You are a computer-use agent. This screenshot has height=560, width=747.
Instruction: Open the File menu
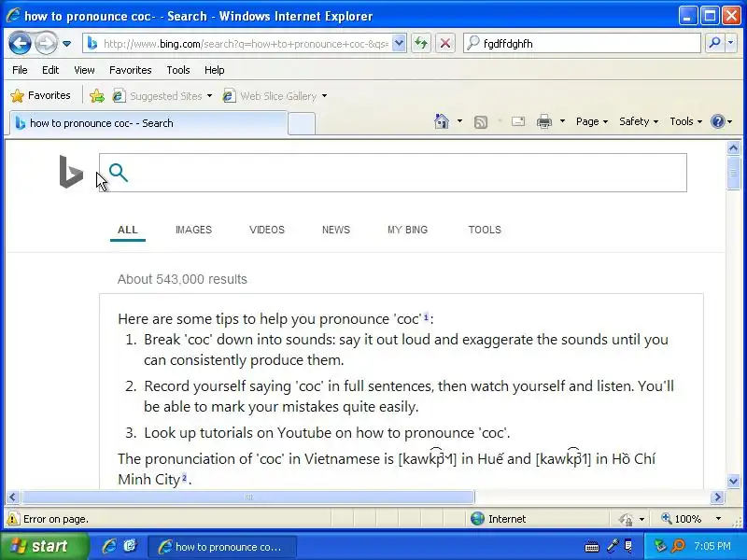pyautogui.click(x=20, y=70)
